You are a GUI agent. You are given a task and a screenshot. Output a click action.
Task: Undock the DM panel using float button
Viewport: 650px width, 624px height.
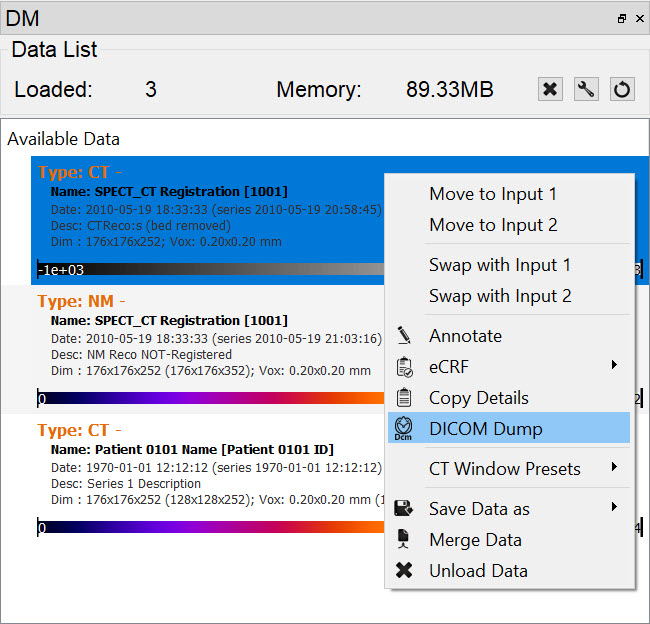[x=621, y=17]
